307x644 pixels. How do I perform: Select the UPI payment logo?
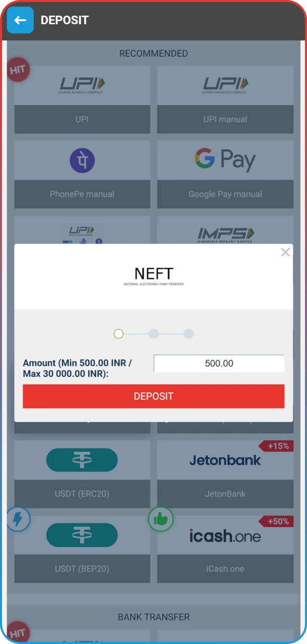pos(82,86)
